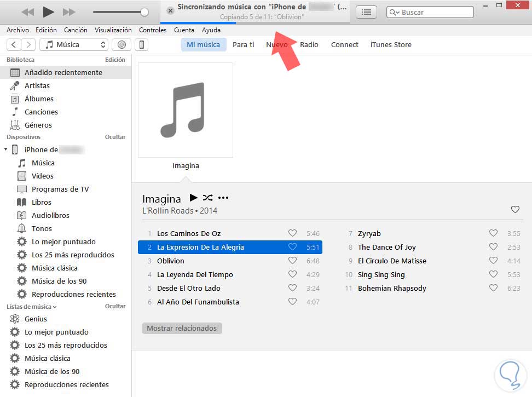Viewport: 532px width, 397px height.
Task: Toggle the heart for Desde El Otro Lado
Action: [292, 287]
